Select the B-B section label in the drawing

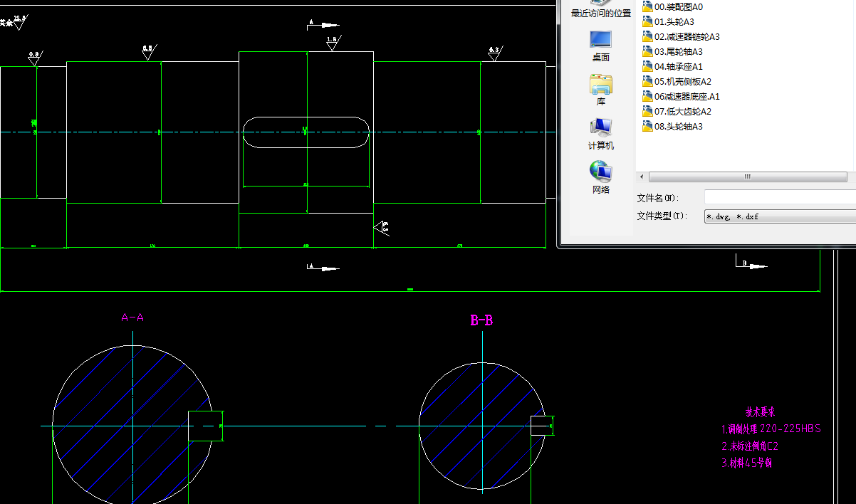(x=481, y=320)
